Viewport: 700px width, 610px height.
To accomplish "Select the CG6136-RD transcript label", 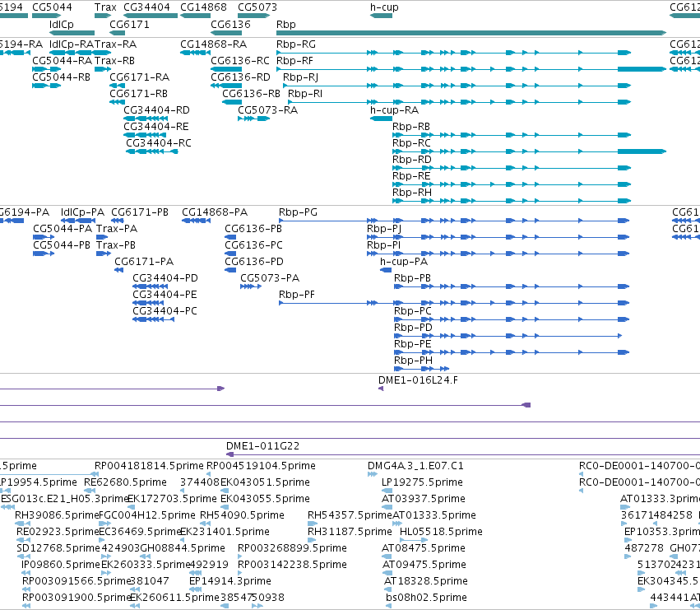I will [241, 77].
